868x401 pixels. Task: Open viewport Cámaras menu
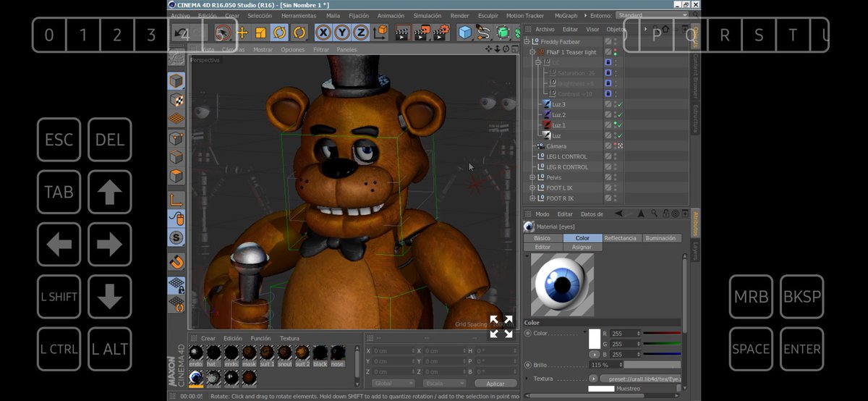pos(233,50)
